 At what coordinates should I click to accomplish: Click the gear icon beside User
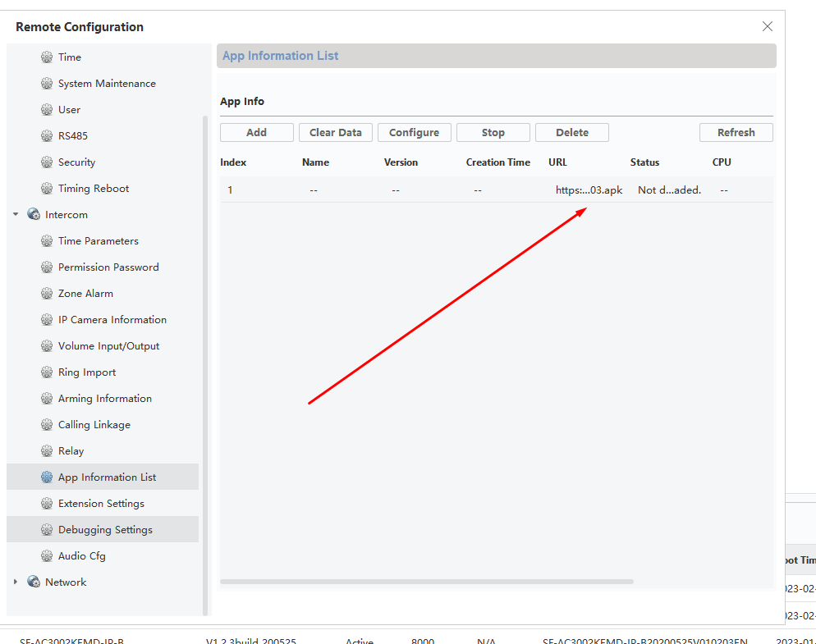pos(47,110)
